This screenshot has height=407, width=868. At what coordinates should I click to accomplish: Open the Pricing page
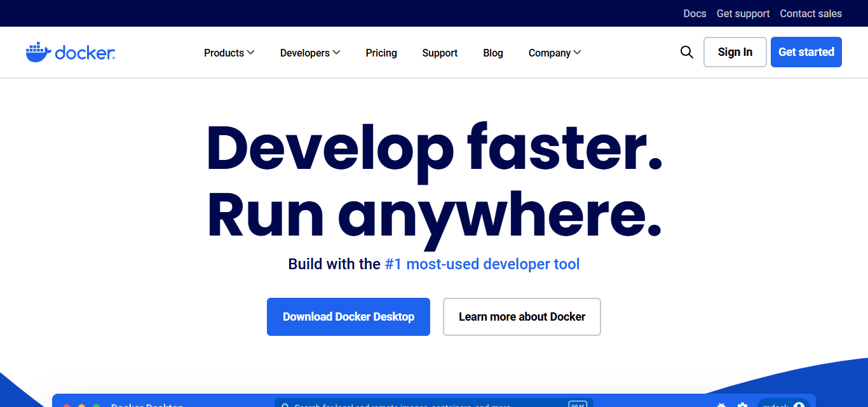(x=381, y=53)
